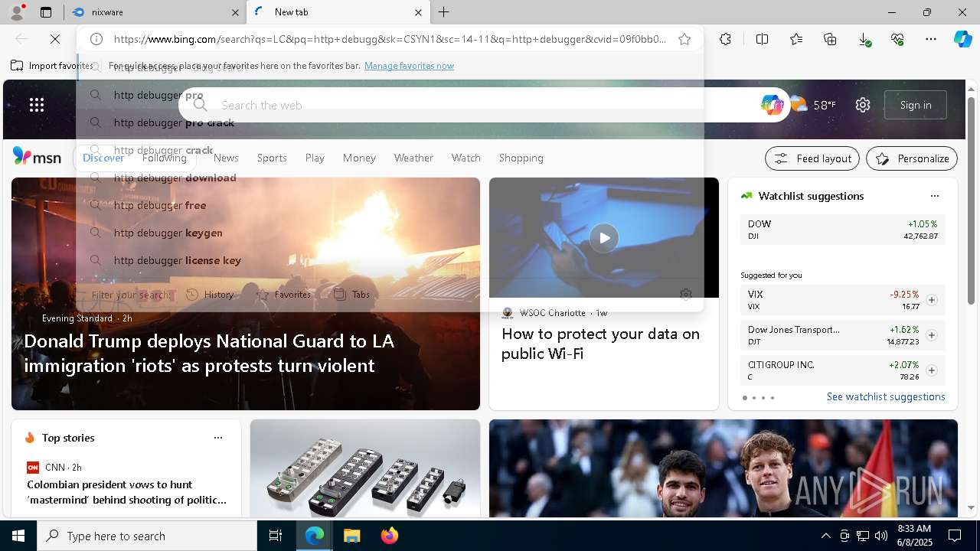980x551 pixels.
Task: Select suggestion http debugger pro
Action: 389,95
